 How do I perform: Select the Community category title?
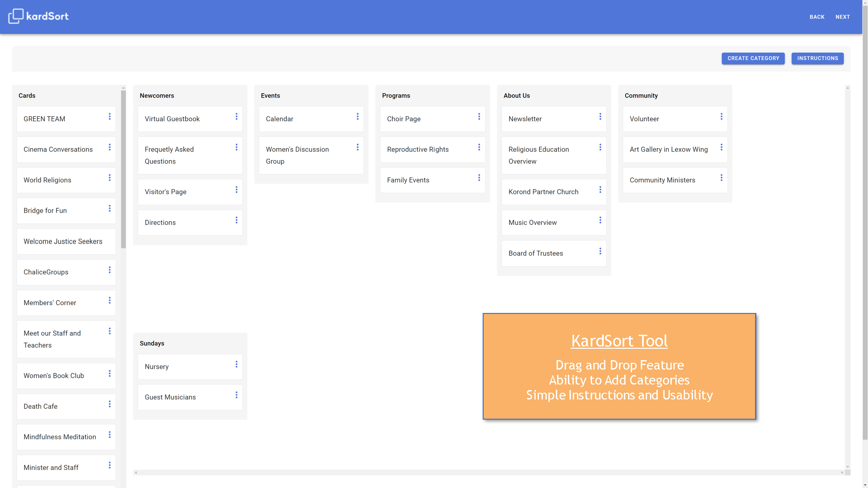point(641,96)
